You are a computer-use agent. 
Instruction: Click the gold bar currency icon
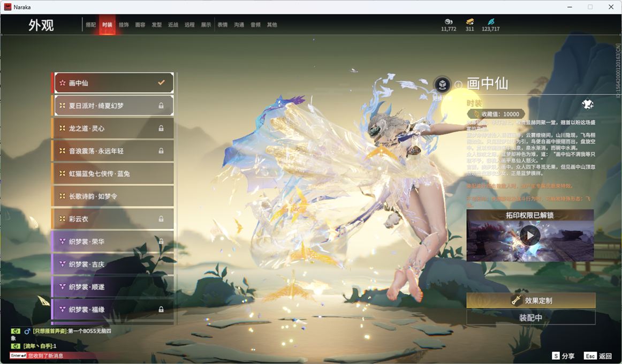[469, 21]
